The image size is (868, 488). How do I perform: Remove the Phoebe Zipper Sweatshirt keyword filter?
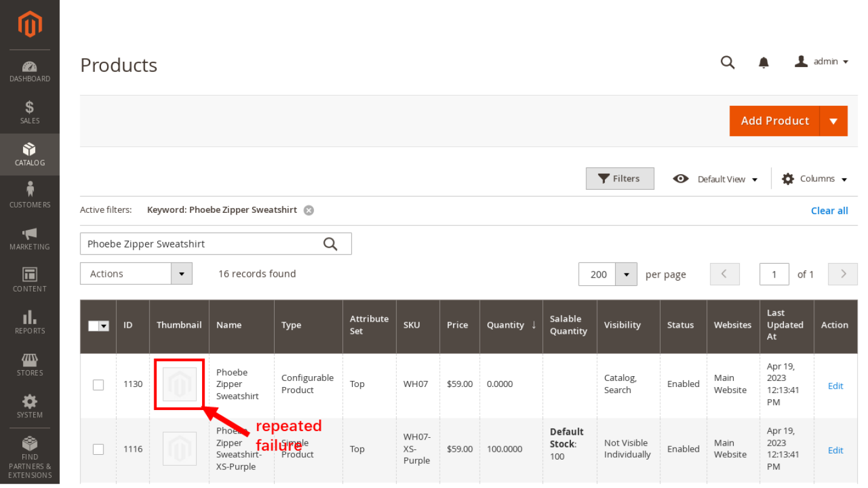[x=308, y=210]
